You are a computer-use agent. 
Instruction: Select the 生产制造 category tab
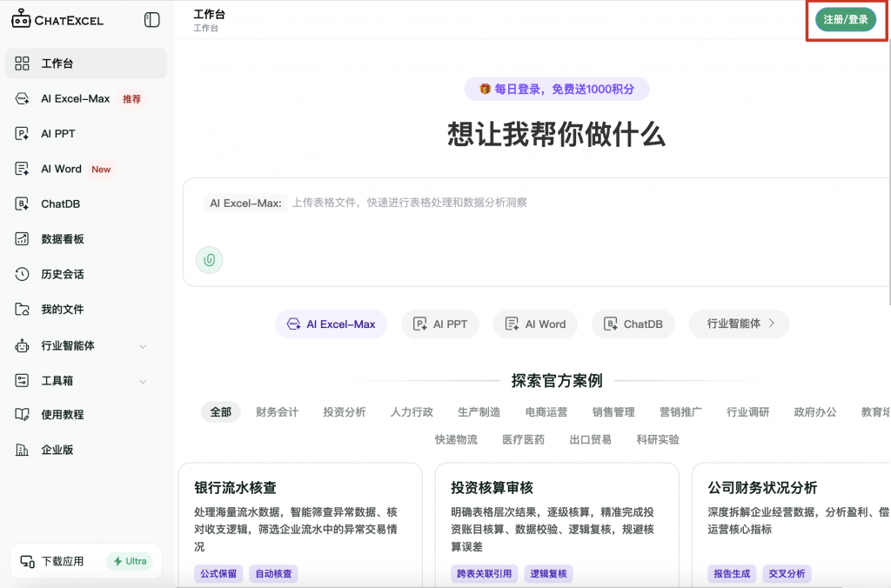pos(479,412)
